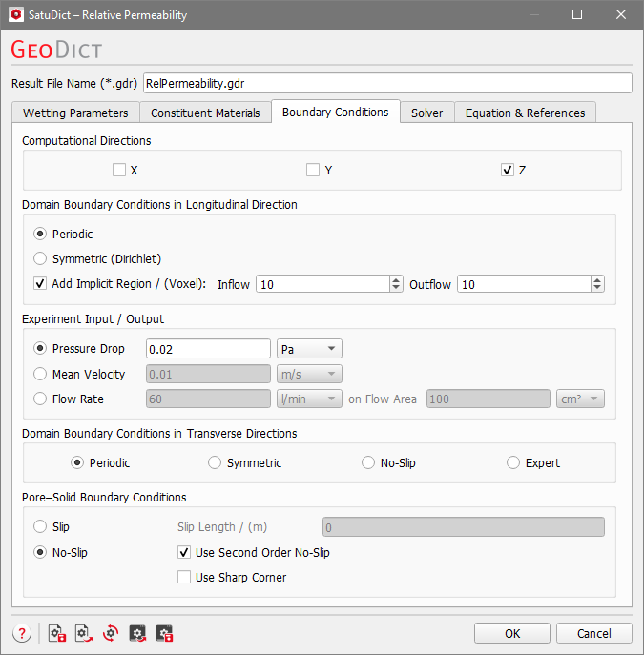Image resolution: width=644 pixels, height=655 pixels.
Task: Select Symmetric transverse boundary condition
Action: pyautogui.click(x=215, y=462)
